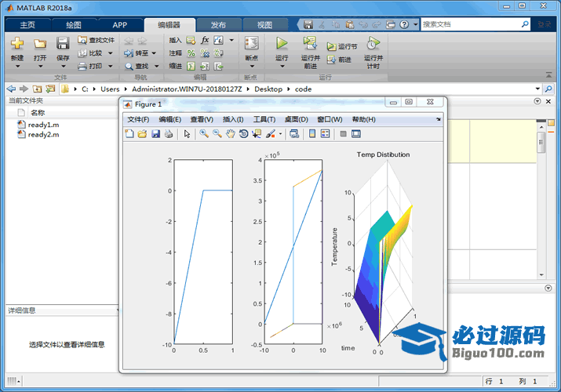Switch to the 绘图 (Plots) tab
This screenshot has width=561, height=392.
coord(74,25)
